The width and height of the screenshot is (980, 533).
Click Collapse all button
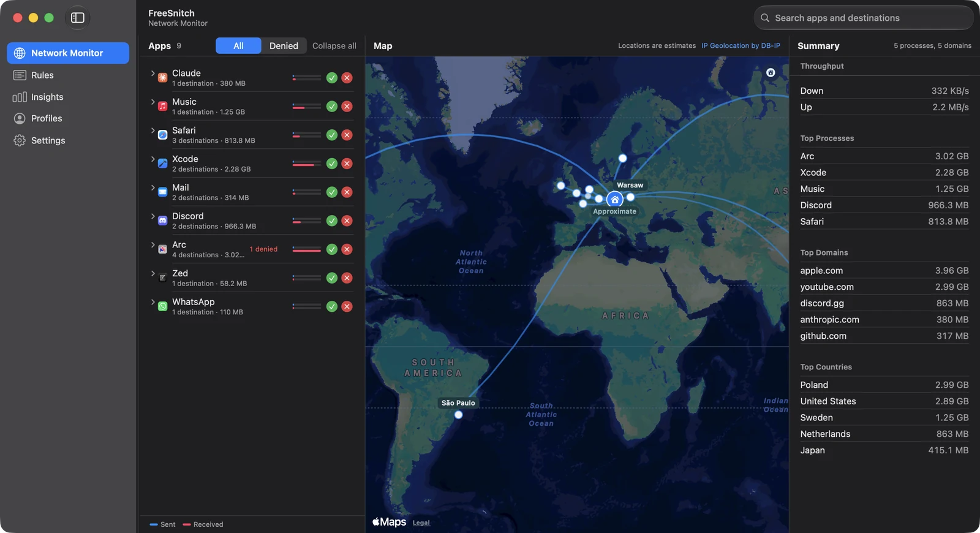[334, 46]
